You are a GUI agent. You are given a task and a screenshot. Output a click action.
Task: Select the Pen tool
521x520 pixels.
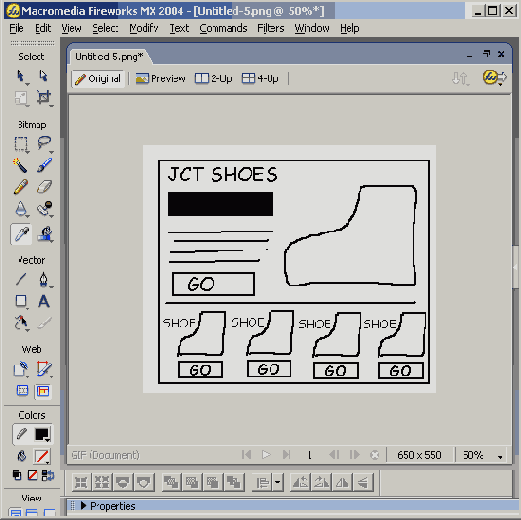(44, 279)
